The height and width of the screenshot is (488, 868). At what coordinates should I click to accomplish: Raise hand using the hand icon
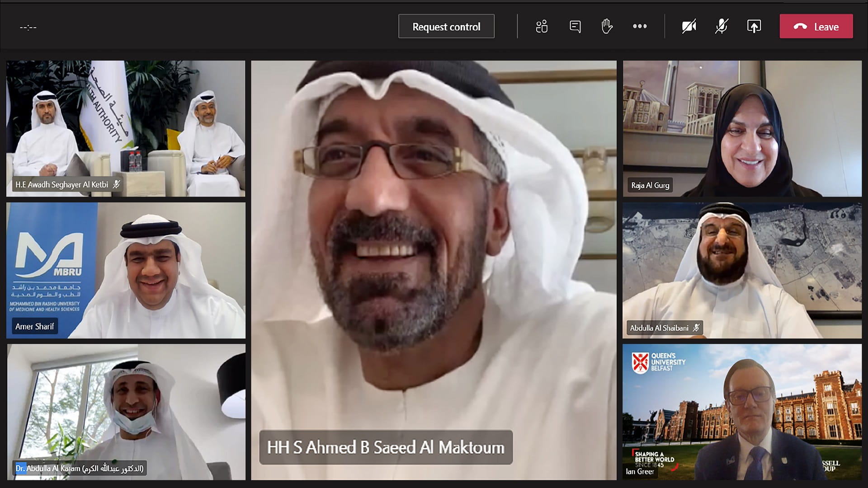click(x=607, y=27)
